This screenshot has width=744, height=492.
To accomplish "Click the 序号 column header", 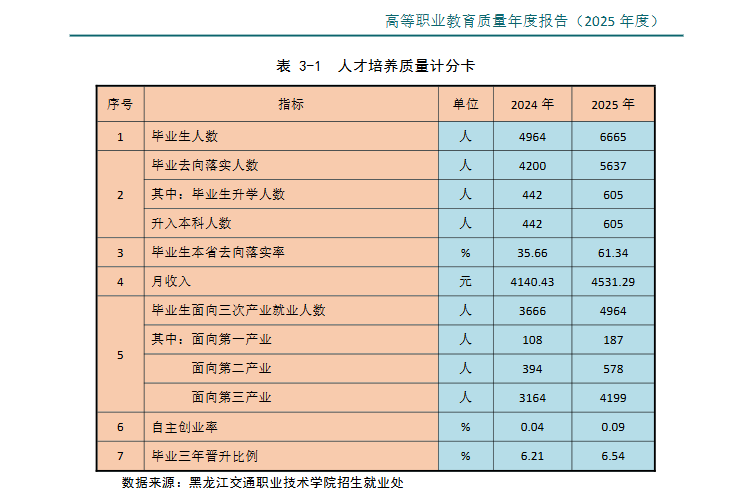I will click(120, 104).
